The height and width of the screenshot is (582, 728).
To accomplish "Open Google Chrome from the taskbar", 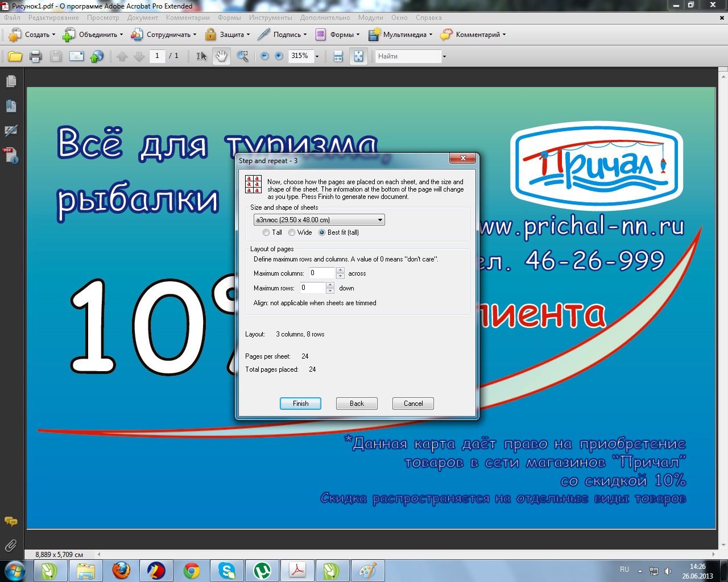I will [x=192, y=571].
